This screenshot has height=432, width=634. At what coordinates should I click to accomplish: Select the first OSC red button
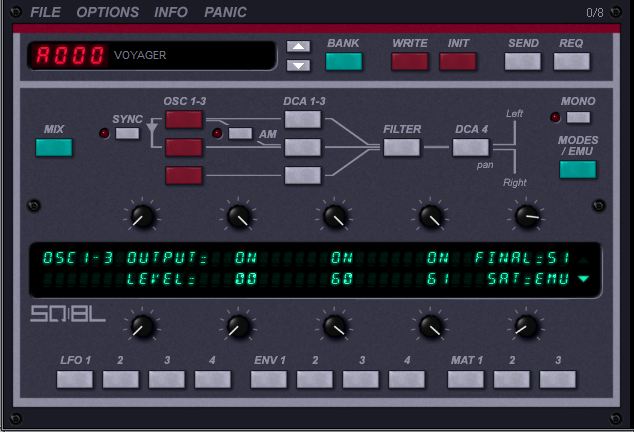coord(184,120)
